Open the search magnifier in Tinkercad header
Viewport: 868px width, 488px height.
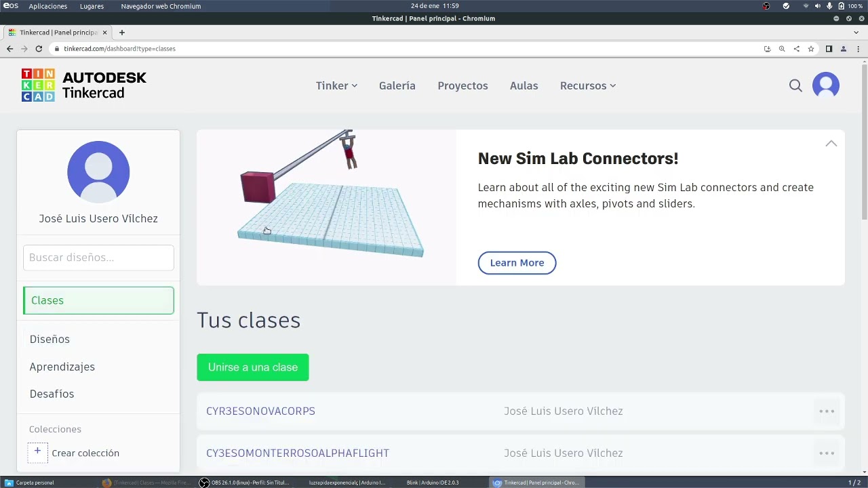click(x=795, y=85)
